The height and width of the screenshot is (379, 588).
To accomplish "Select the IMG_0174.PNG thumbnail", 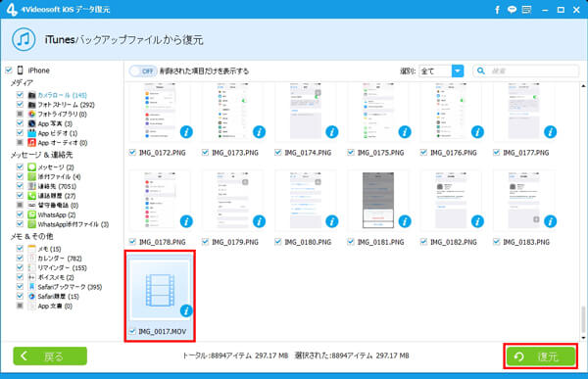I will click(x=305, y=112).
